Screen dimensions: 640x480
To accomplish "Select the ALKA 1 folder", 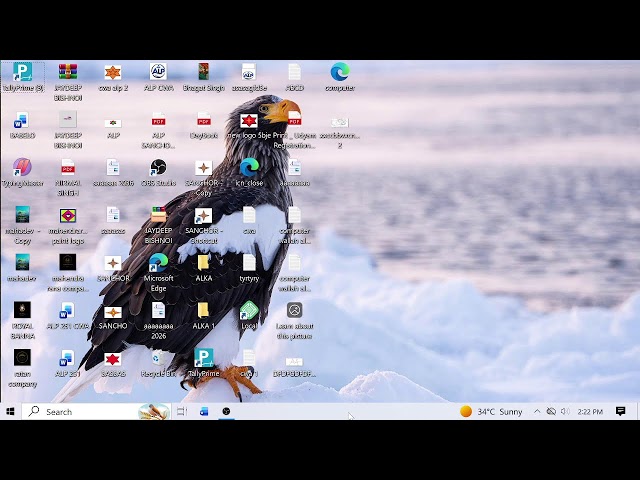I will pos(204,316).
